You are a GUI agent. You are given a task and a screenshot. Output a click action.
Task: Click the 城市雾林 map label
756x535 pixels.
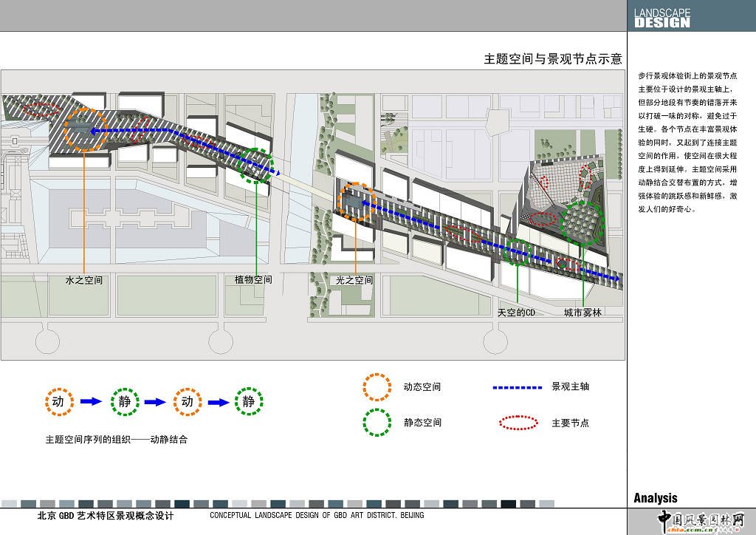[583, 313]
